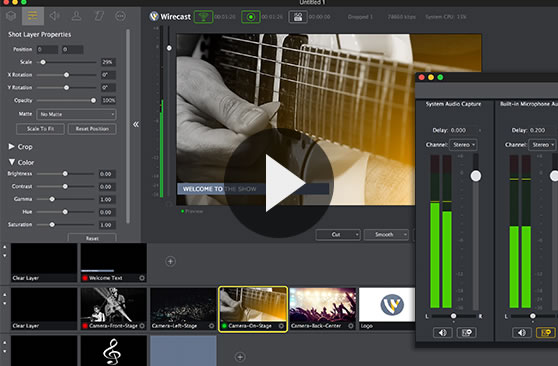558x366 pixels.
Task: Click the settings gear on Camera-On-Stage shot
Action: (281, 326)
